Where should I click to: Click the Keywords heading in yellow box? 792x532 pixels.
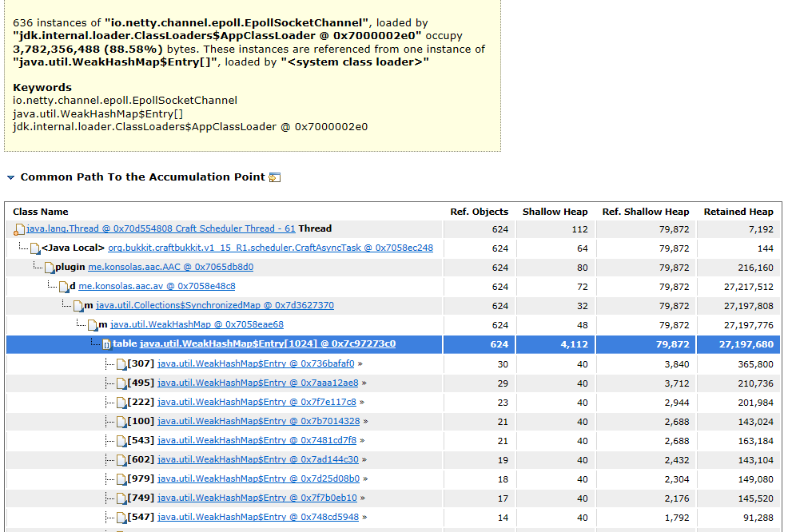coord(42,87)
